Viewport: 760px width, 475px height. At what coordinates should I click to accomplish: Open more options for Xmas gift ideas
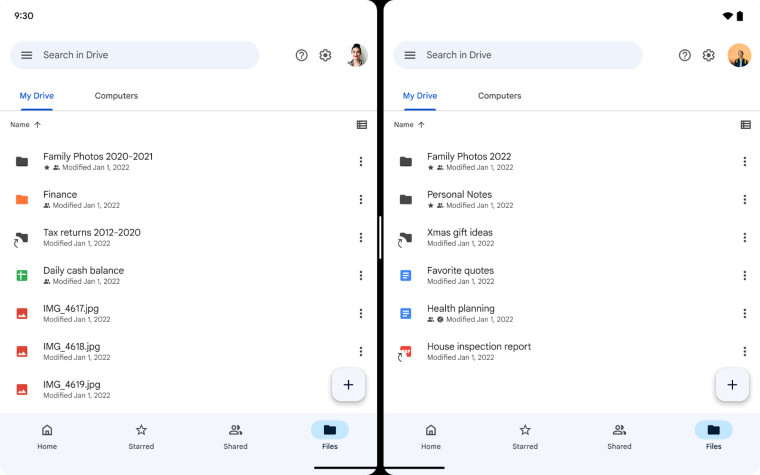pyautogui.click(x=744, y=238)
